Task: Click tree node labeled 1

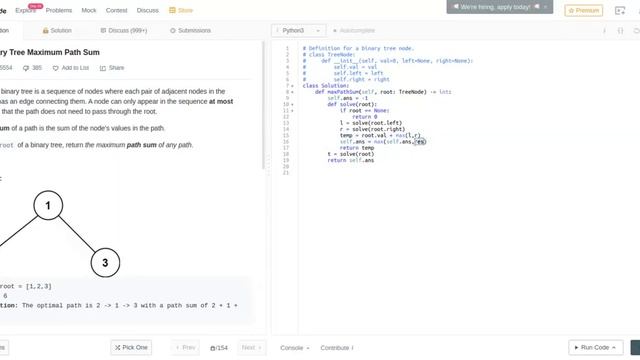Action: 48,205
